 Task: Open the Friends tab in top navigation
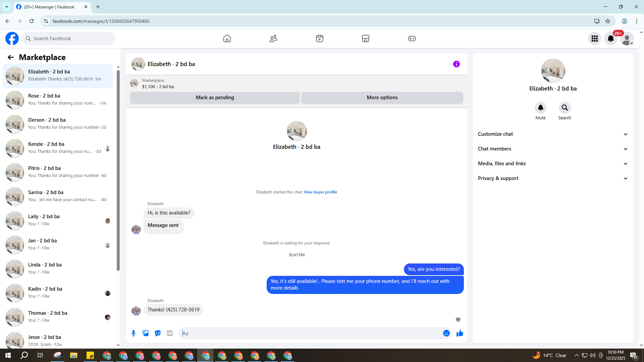(x=273, y=39)
